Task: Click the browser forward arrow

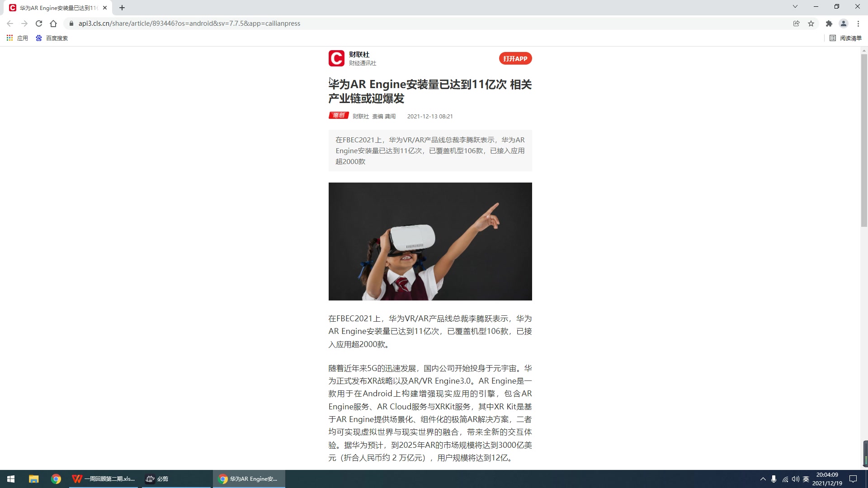Action: 24,23
